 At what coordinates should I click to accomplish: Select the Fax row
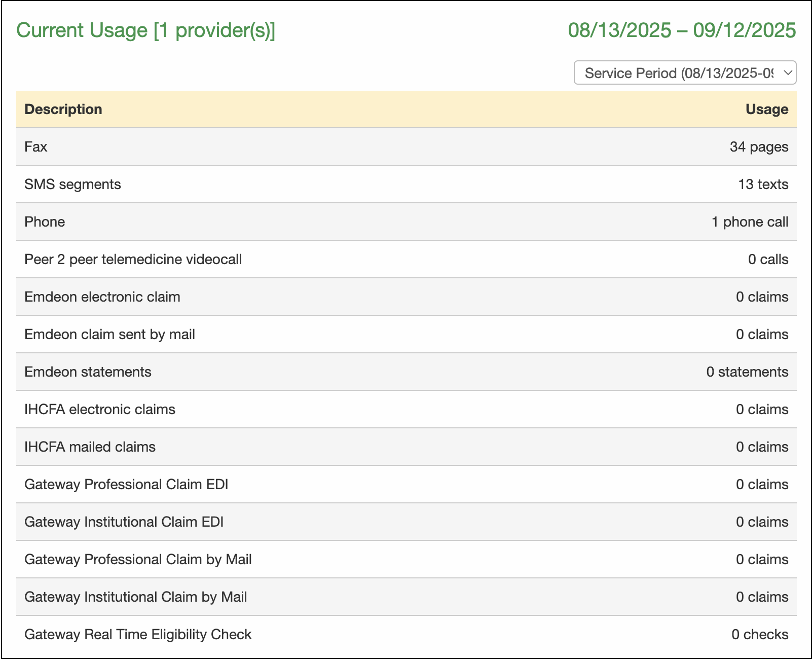coord(36,147)
